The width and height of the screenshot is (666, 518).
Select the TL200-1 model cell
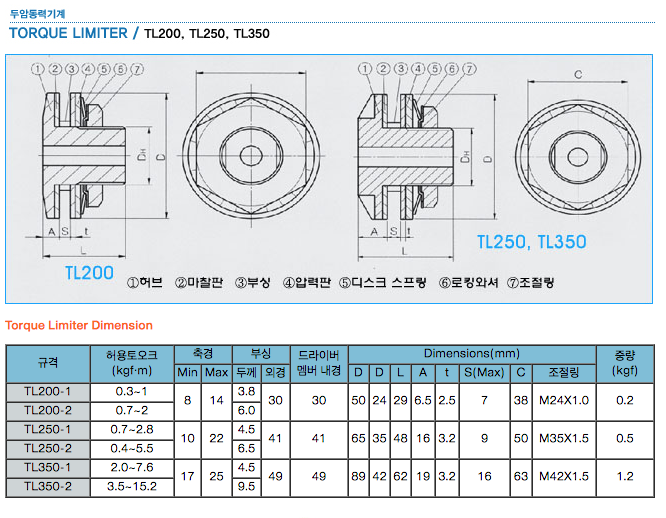[x=48, y=391]
